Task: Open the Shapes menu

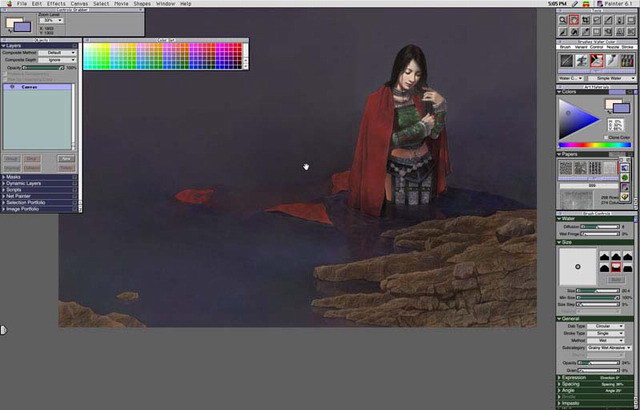Action: (x=142, y=4)
